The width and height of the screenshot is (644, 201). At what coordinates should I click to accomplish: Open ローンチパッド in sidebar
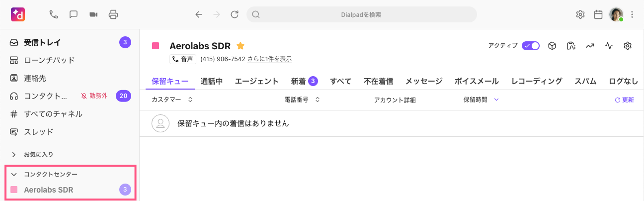[x=70, y=60]
